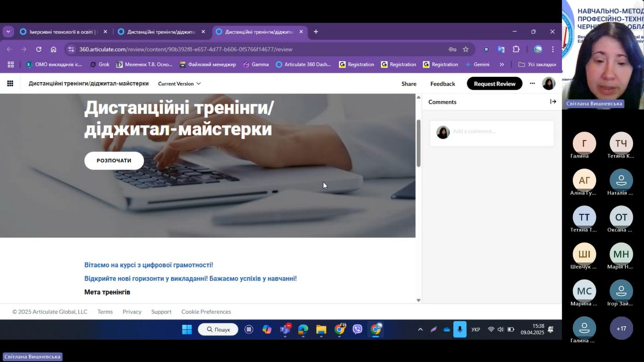Open the more options ellipsis menu
Screen dimensions: 644x362
click(x=532, y=84)
